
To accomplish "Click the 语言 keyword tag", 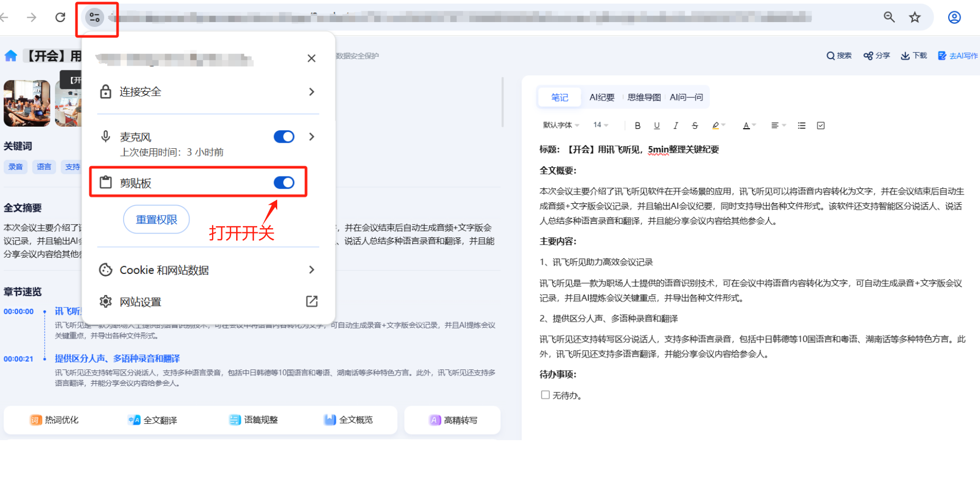I will (x=44, y=167).
